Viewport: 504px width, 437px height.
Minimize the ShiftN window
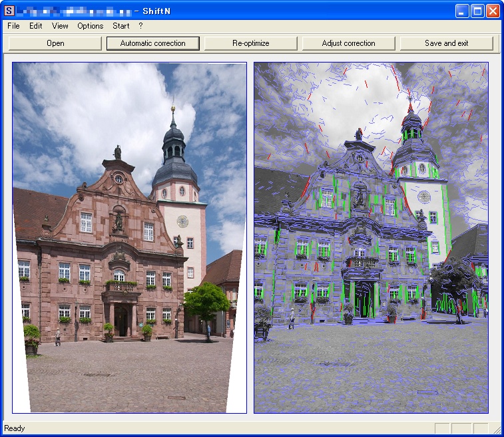pos(462,11)
